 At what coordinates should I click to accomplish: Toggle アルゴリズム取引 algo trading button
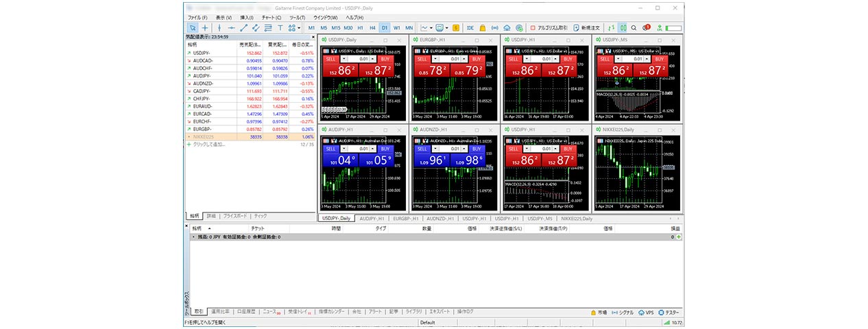pyautogui.click(x=549, y=28)
